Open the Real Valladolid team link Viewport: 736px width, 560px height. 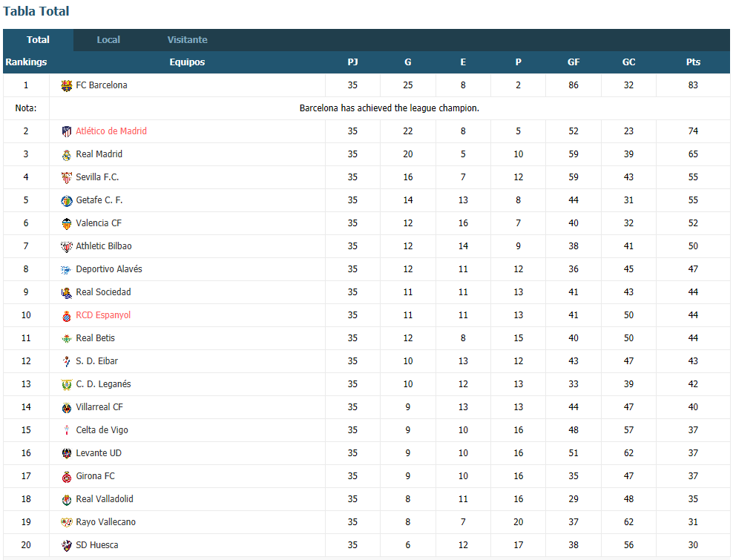(105, 499)
